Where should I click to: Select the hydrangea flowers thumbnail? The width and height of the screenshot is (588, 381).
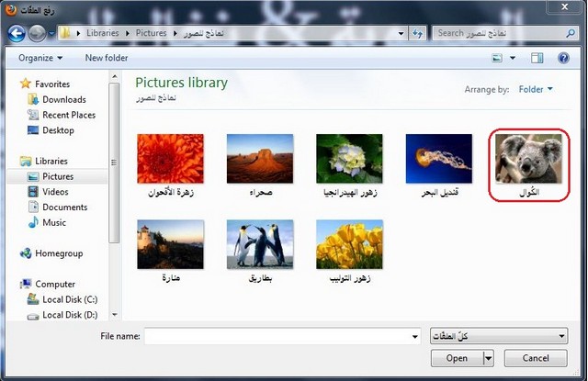click(x=349, y=159)
